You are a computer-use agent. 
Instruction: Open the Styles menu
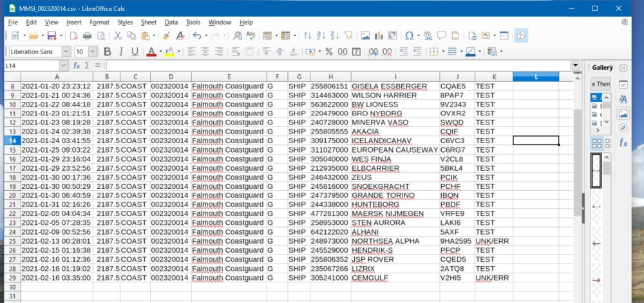point(125,22)
